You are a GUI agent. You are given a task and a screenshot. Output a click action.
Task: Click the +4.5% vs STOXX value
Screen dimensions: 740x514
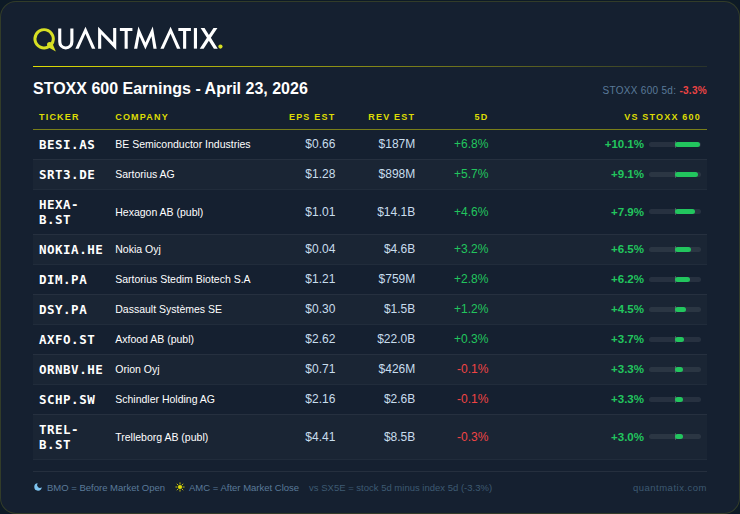point(627,309)
